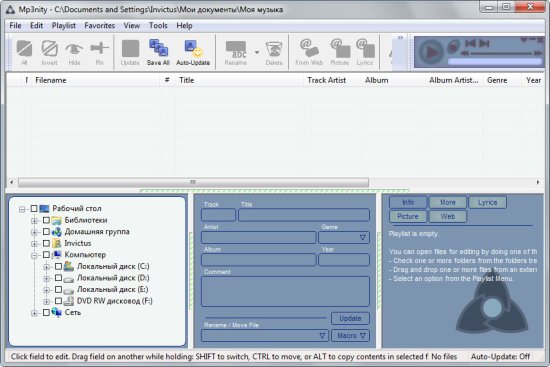Viewport: 550px width, 367px height.
Task: Click the Invert selection toolbar icon
Action: pos(49,52)
